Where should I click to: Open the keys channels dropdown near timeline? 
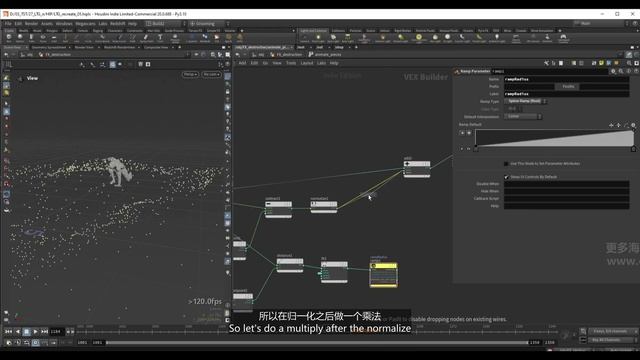[613, 331]
